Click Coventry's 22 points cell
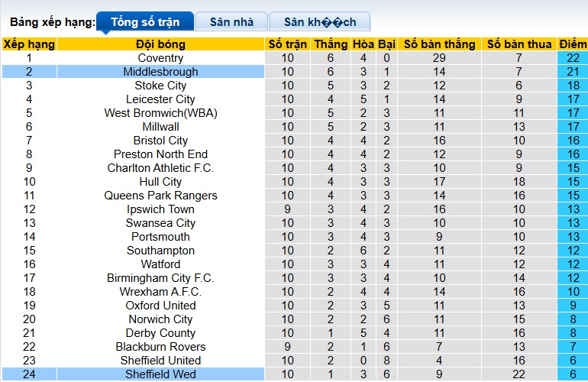Screen dimensions: 588x382 click(573, 58)
